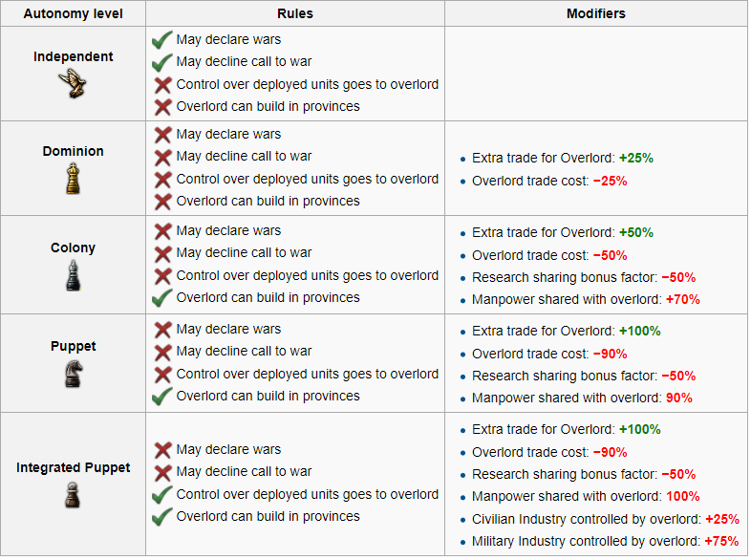
Task: Click the 'Rules' column header
Action: click(295, 14)
